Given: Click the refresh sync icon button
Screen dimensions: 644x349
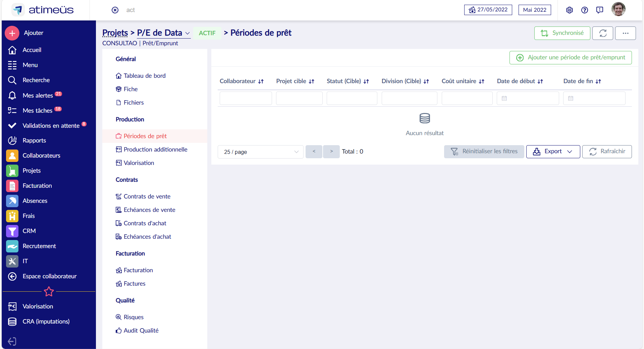Looking at the screenshot, I should point(603,33).
